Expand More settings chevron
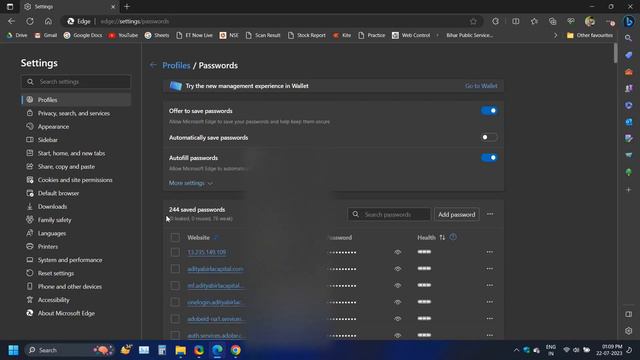 tap(210, 183)
